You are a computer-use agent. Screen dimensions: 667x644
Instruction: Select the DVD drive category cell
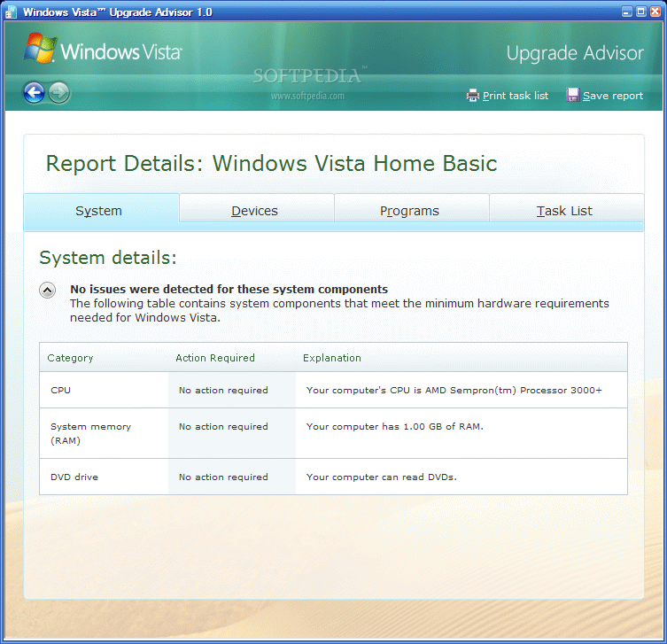104,477
